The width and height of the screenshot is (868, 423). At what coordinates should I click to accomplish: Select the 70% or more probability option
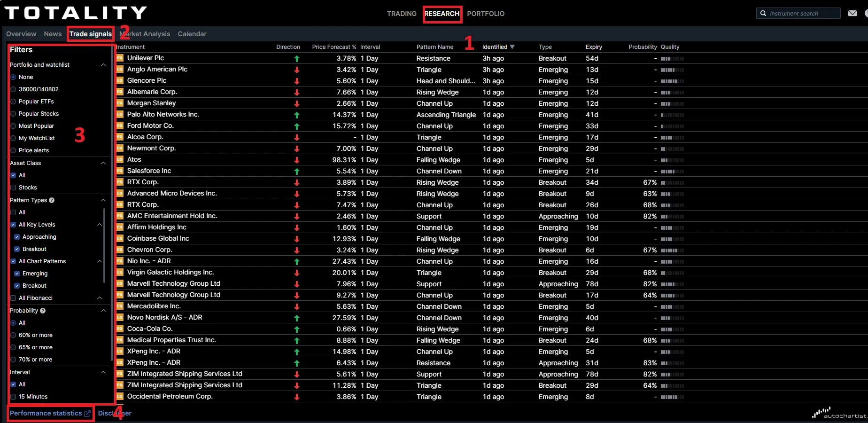click(13, 360)
